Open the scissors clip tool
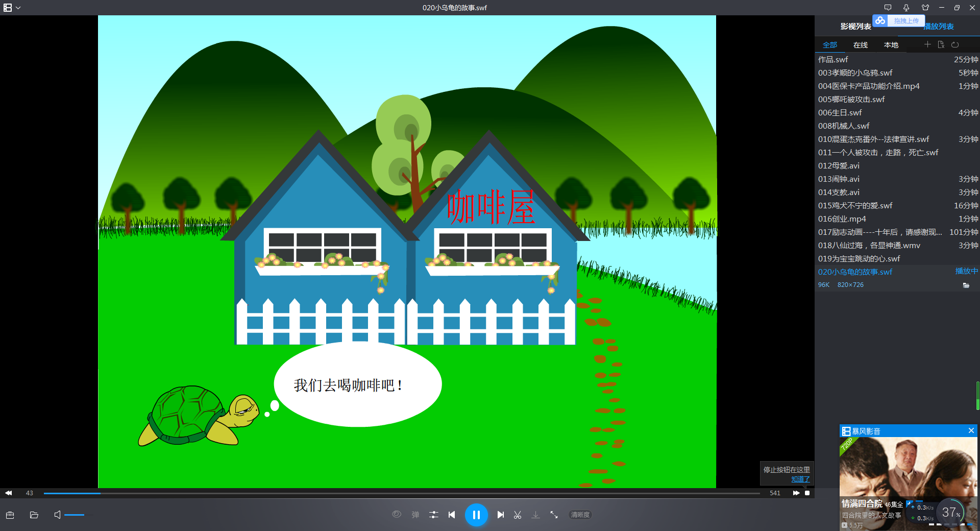This screenshot has width=980, height=531. (x=518, y=515)
